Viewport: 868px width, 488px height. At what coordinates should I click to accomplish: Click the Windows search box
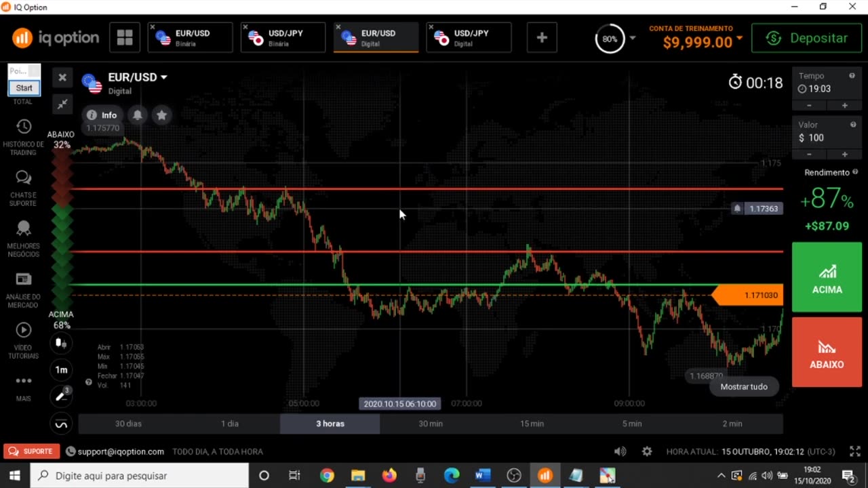140,476
